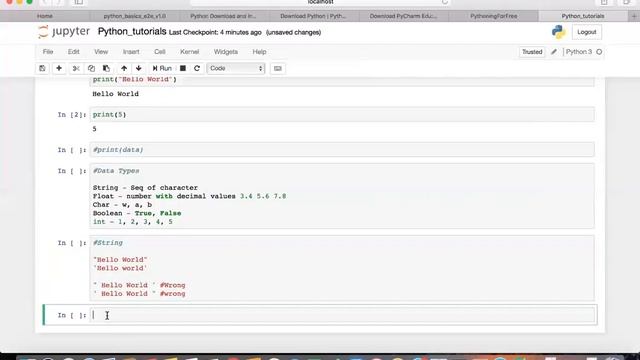The width and height of the screenshot is (640, 360).
Task: Switch to Download PyCharm Edu tab
Action: (x=403, y=16)
